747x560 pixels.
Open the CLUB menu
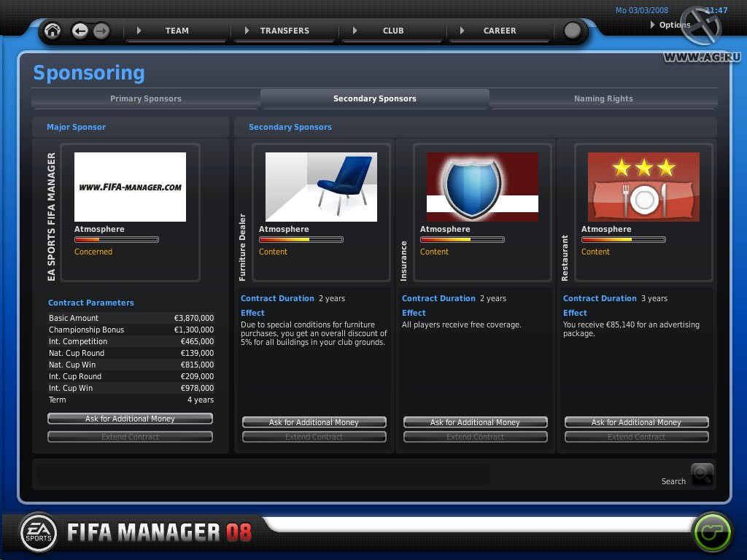pyautogui.click(x=393, y=31)
